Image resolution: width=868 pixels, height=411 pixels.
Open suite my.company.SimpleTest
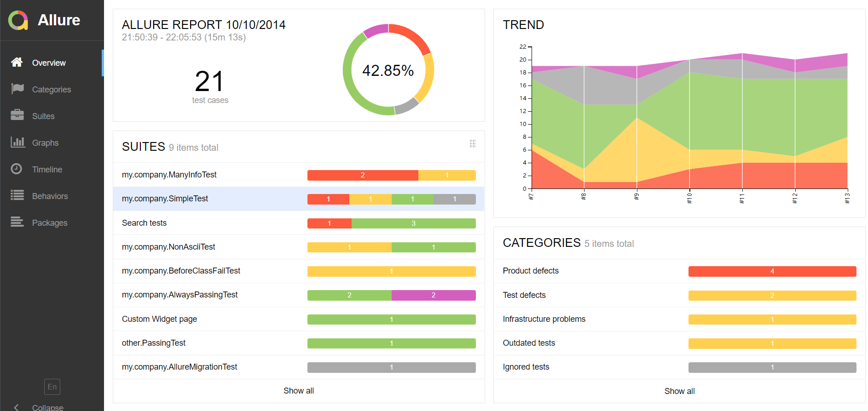[299, 199]
